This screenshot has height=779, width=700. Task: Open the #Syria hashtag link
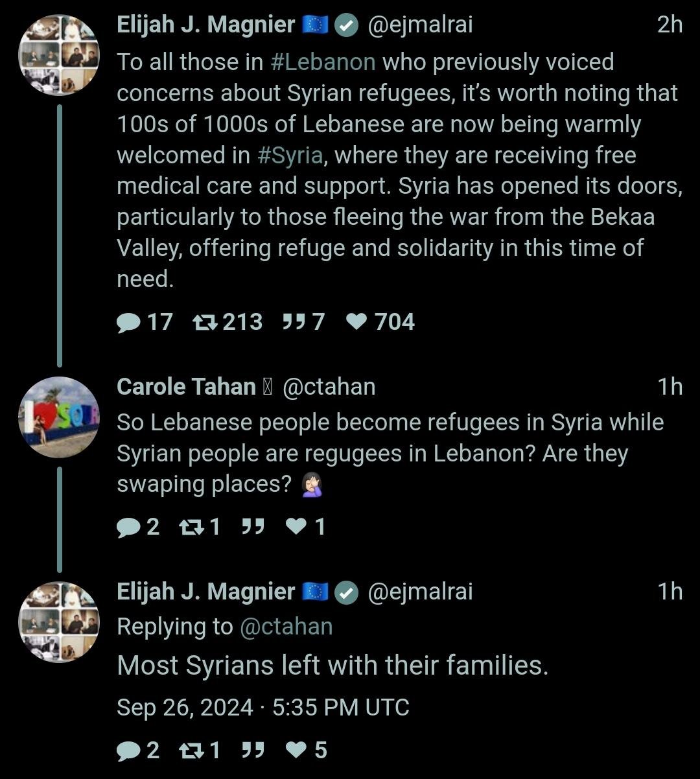289,156
